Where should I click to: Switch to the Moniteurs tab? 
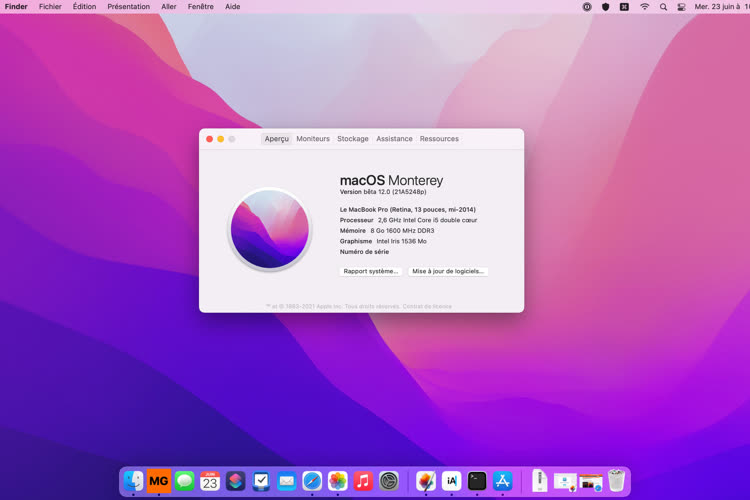tap(313, 139)
